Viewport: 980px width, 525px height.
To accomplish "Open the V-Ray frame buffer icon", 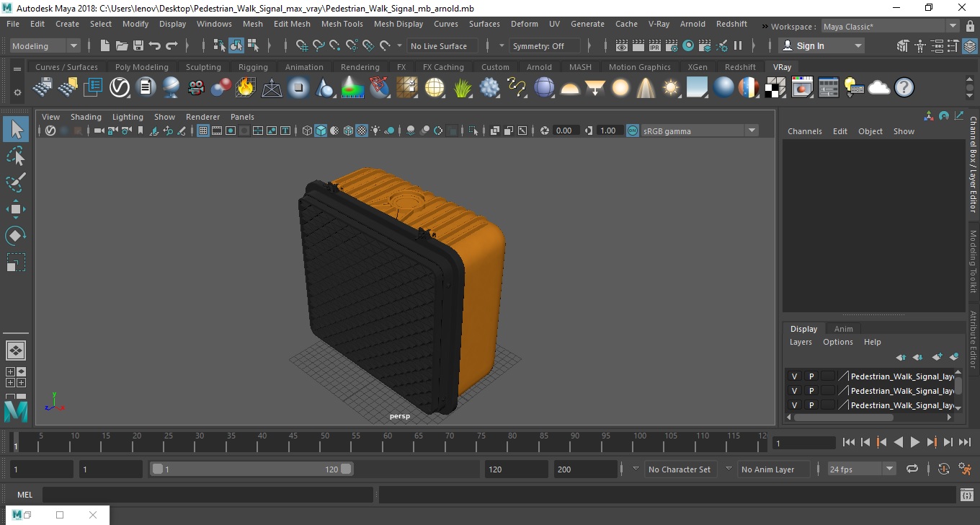I will pyautogui.click(x=802, y=87).
